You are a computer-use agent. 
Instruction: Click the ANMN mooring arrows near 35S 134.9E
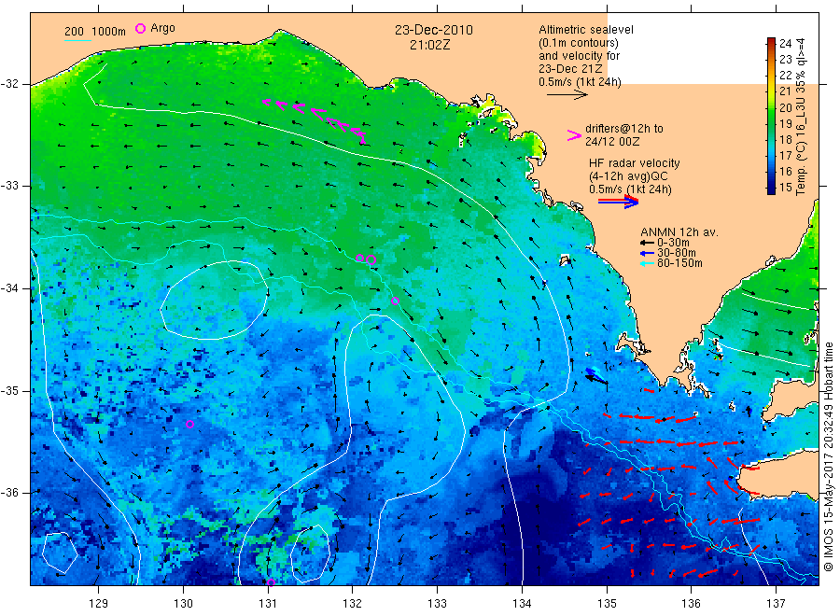point(595,375)
